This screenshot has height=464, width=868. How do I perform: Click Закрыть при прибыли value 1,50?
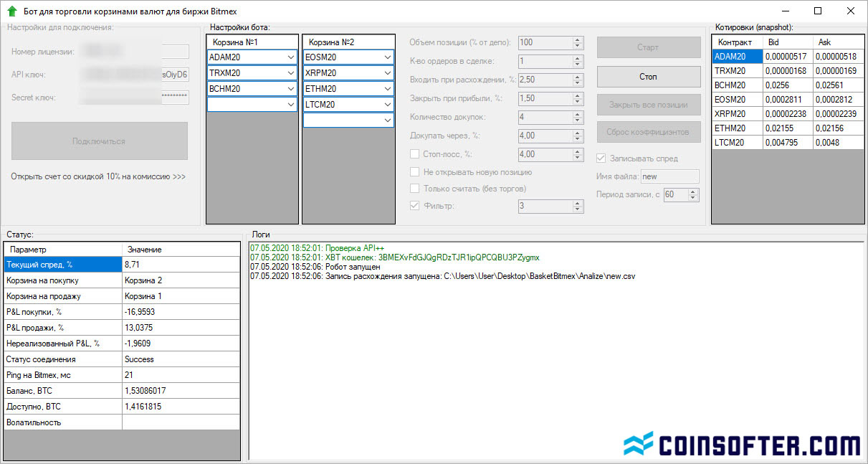(x=551, y=98)
